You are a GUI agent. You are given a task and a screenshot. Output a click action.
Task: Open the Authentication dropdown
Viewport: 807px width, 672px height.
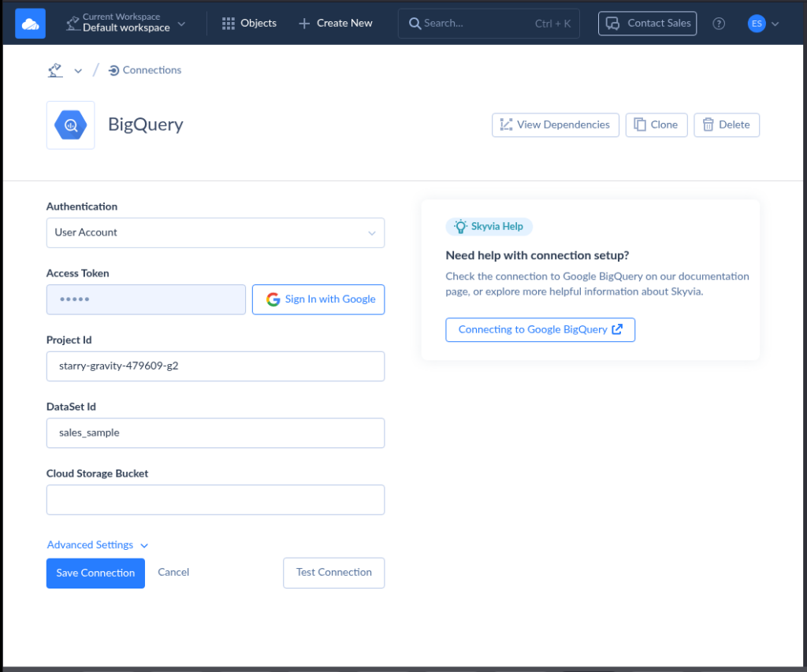pos(215,232)
